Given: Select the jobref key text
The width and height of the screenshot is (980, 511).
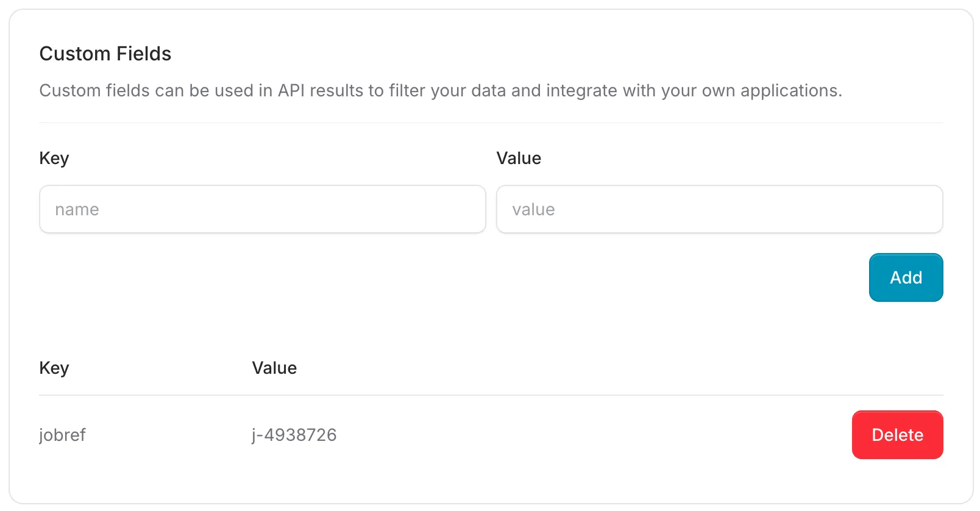Looking at the screenshot, I should coord(62,435).
